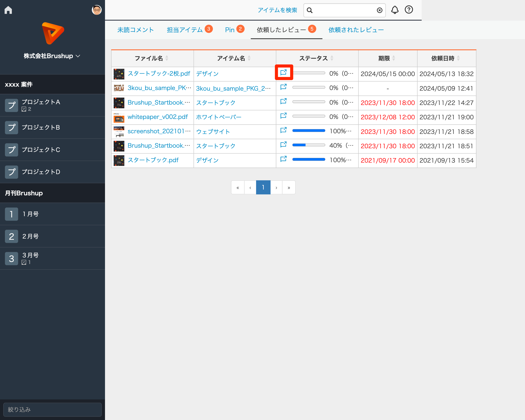
Task: Expand the 株式会社Brushup company dropdown
Action: [x=52, y=56]
